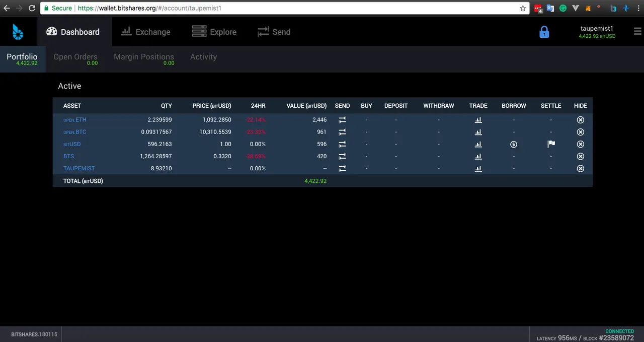
Task: Open the bitUSD asset link
Action: click(x=72, y=144)
